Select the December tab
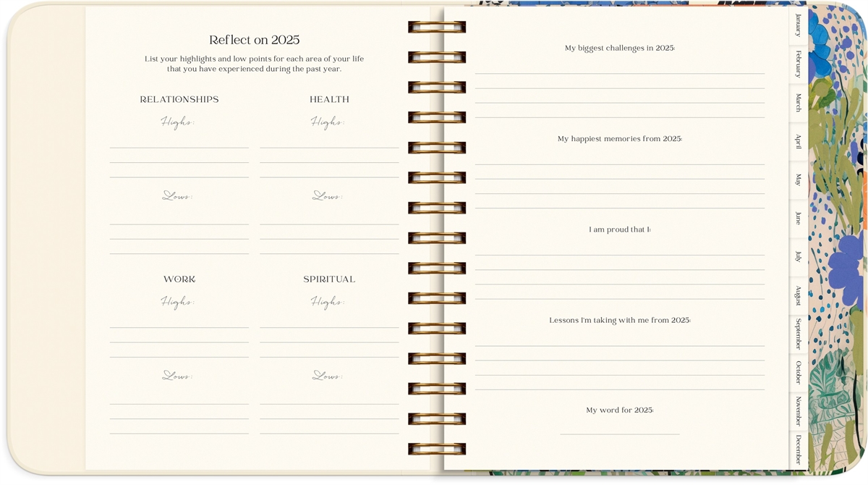The image size is (868, 485). pos(798,450)
